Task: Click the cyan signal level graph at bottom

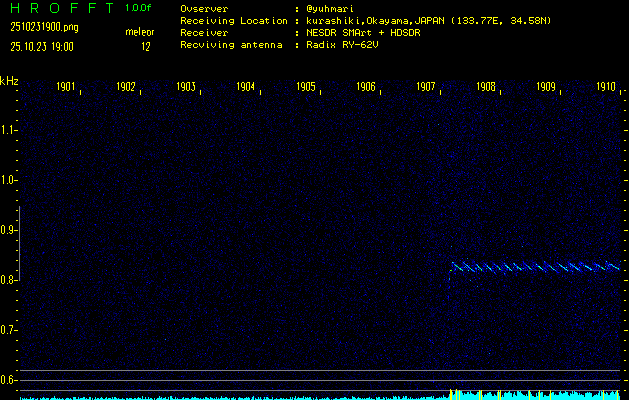Action: click(x=320, y=395)
